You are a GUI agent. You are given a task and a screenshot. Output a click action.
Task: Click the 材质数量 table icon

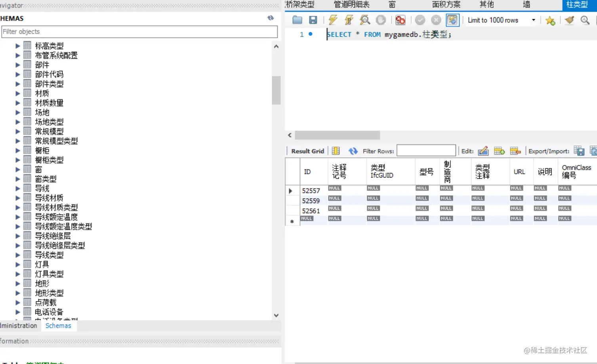coord(27,103)
